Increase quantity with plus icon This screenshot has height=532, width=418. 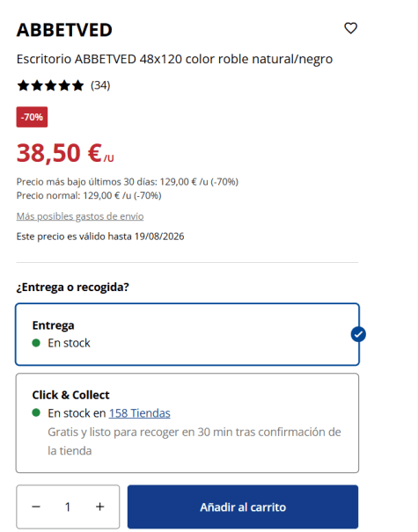pos(99,506)
